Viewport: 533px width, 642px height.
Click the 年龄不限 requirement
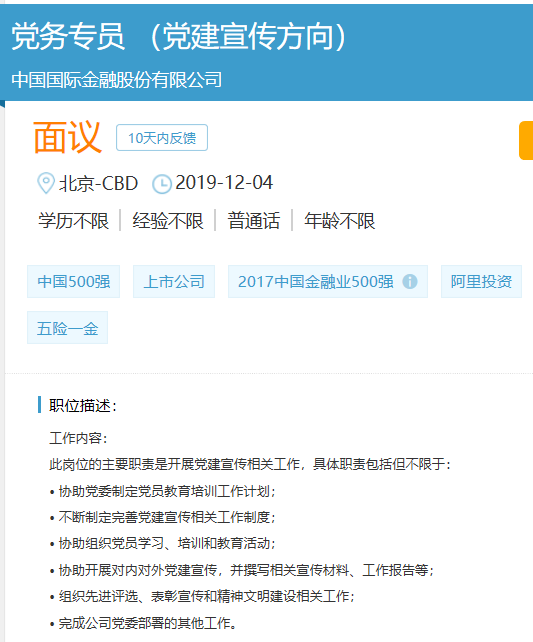click(x=339, y=221)
